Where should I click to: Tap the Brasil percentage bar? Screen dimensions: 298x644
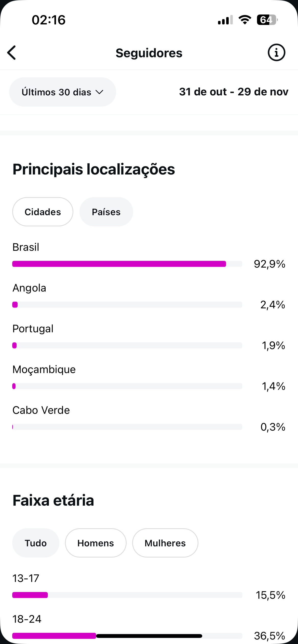[127, 264]
